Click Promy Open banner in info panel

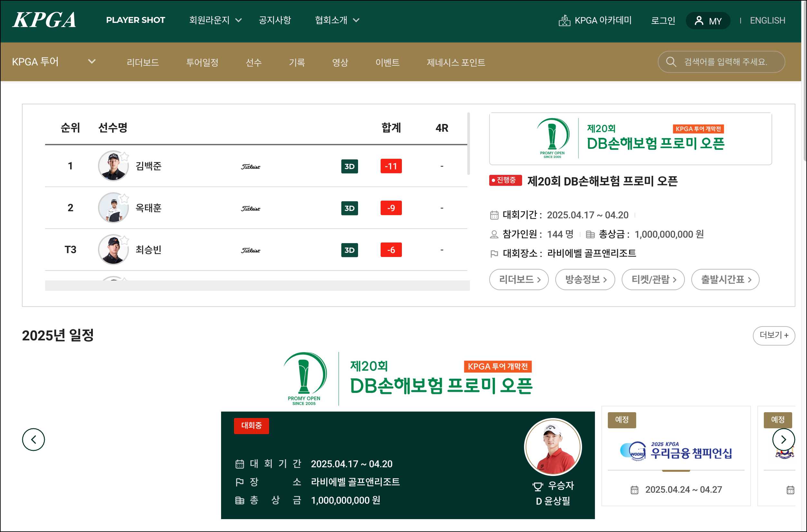click(630, 139)
